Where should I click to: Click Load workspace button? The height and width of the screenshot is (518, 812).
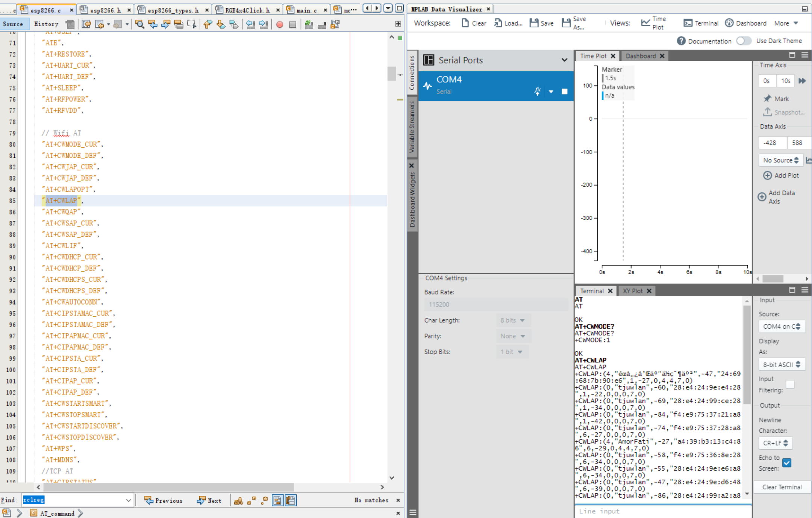[508, 23]
